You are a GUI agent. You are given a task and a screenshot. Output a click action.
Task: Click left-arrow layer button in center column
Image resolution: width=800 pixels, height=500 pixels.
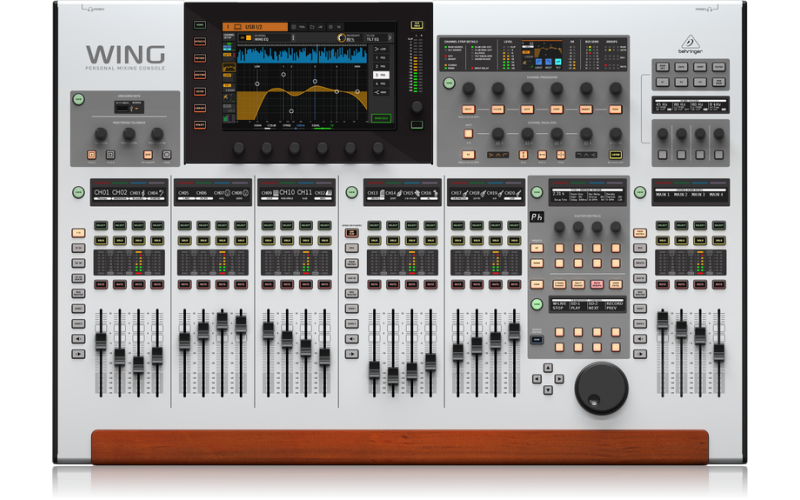click(351, 339)
